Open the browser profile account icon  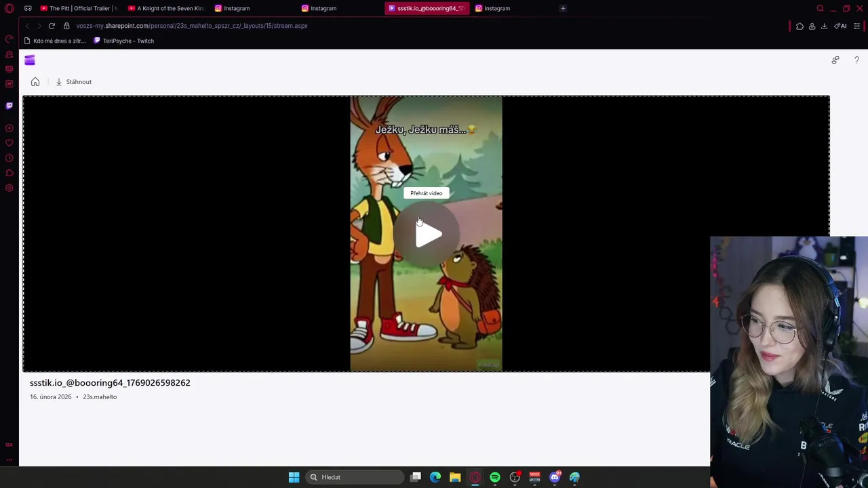pos(812,26)
